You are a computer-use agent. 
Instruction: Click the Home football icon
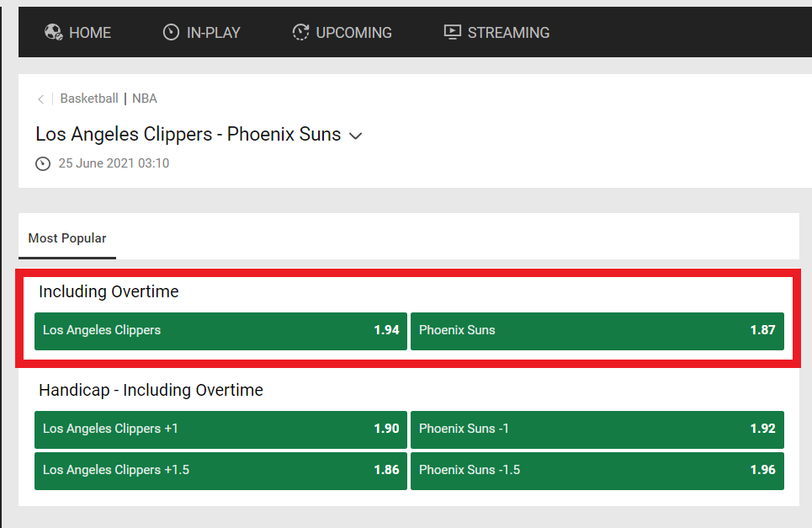[53, 32]
